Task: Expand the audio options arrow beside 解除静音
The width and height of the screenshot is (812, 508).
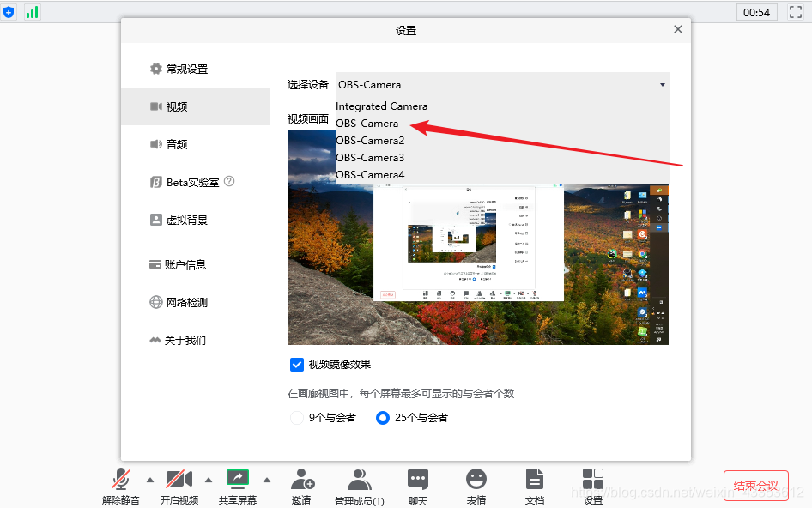Action: (x=150, y=480)
